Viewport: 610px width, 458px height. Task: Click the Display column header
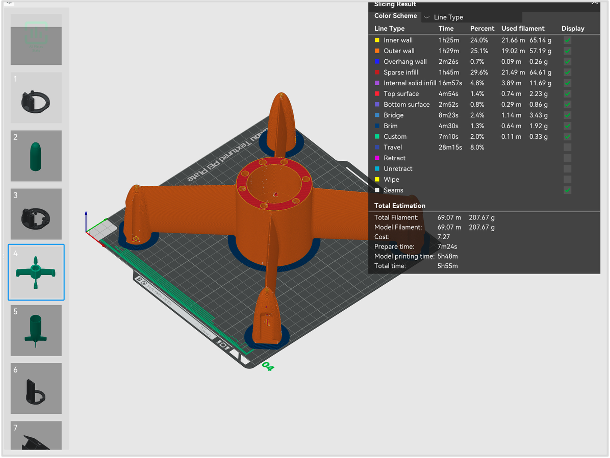(573, 28)
